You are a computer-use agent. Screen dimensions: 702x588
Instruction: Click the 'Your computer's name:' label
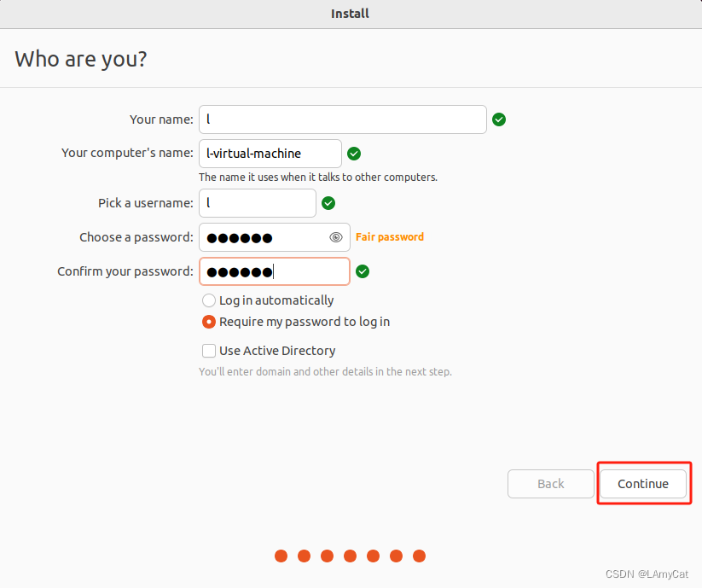coord(127,153)
